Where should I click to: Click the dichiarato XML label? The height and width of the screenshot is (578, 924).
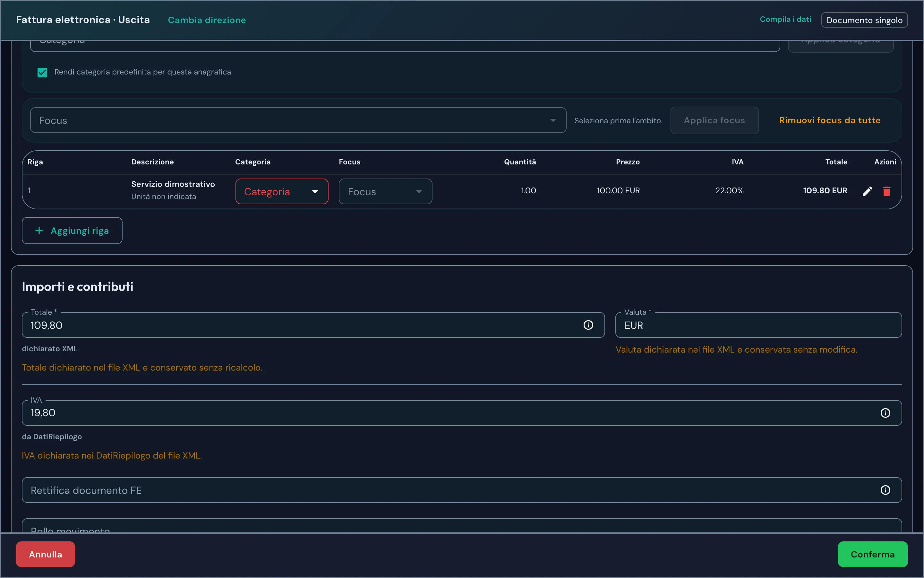pos(50,349)
